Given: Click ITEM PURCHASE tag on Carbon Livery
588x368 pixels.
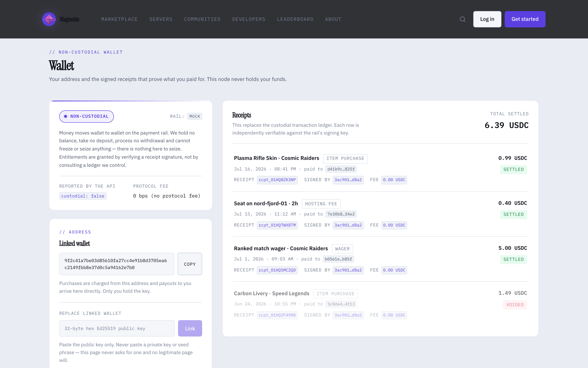Looking at the screenshot, I should 336,294.
